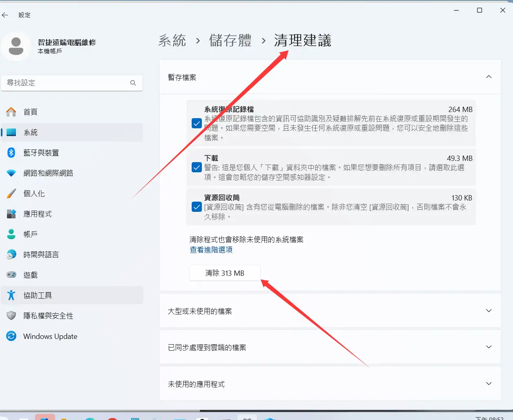
Task: Click the 264 MB size value
Action: point(460,110)
